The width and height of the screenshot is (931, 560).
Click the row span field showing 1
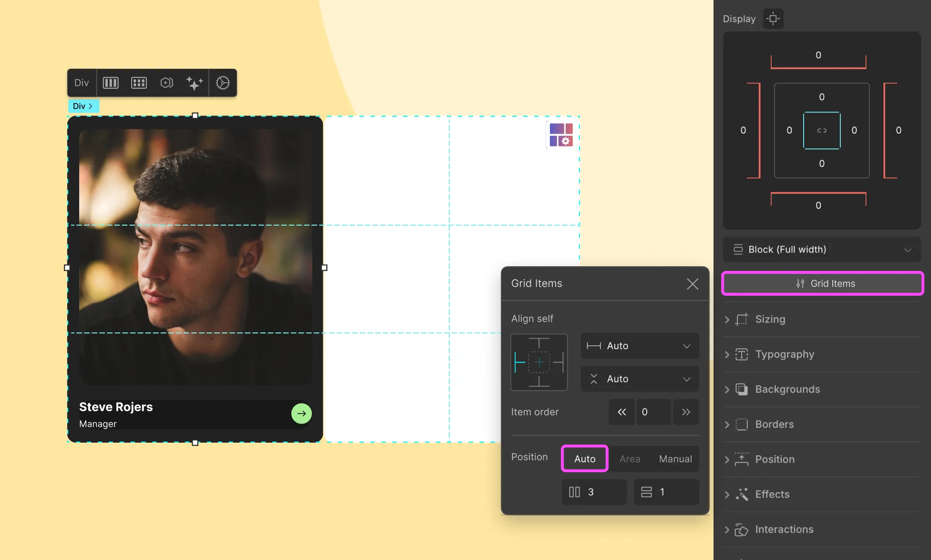[x=666, y=492]
